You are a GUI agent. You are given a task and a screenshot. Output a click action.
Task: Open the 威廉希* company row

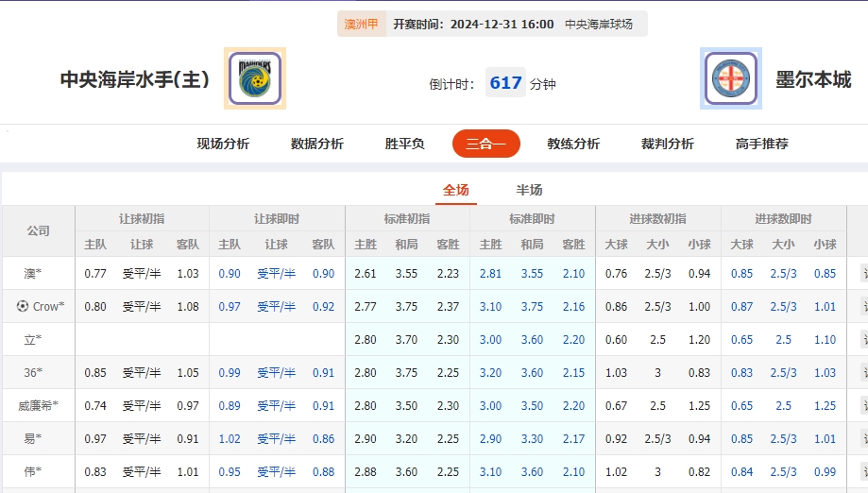38,406
